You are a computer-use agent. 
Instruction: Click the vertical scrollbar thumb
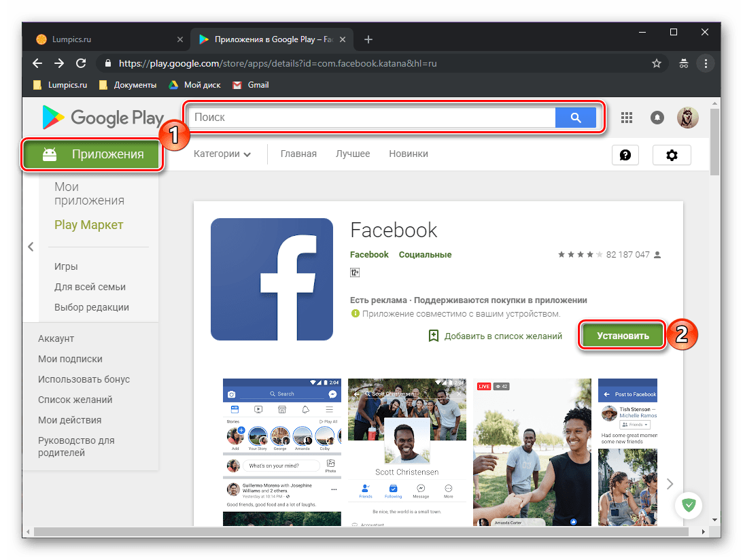(714, 141)
